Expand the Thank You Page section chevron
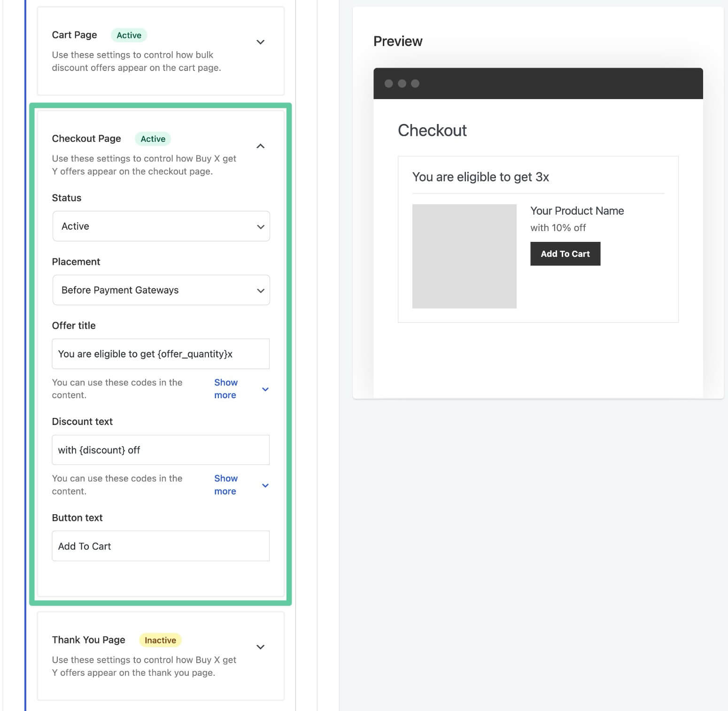The height and width of the screenshot is (711, 728). pos(260,647)
